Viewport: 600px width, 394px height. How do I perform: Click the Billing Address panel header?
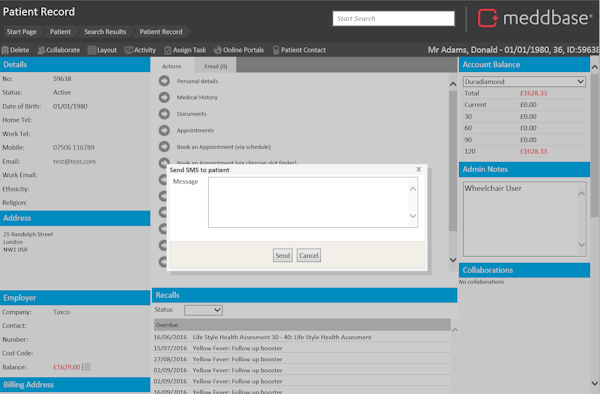pos(75,385)
